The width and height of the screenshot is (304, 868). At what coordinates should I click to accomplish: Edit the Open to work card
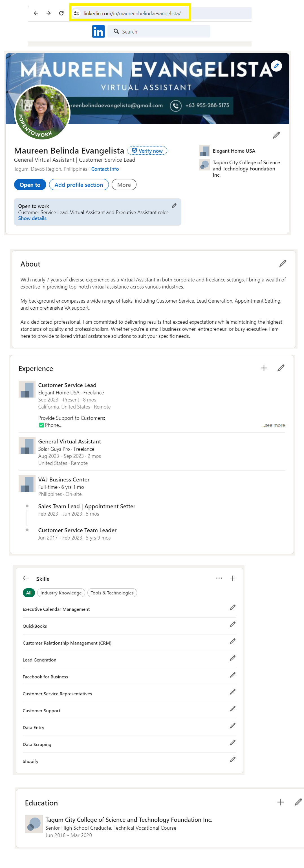pyautogui.click(x=174, y=206)
